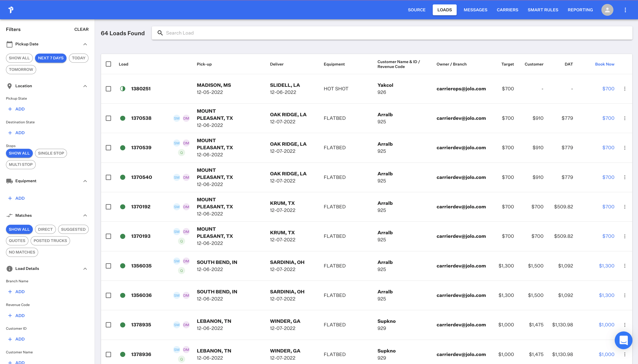
Task: Book load 1356035 at $1,300
Action: coord(606,266)
